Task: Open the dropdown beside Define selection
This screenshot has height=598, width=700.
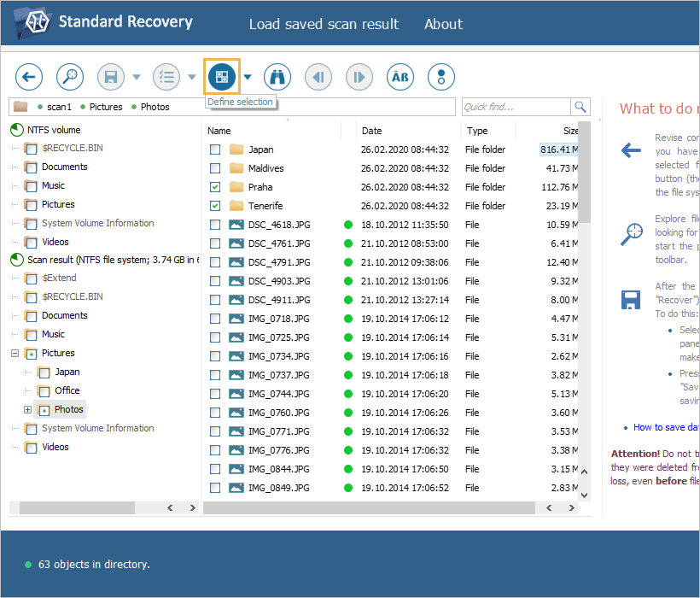Action: 248,77
